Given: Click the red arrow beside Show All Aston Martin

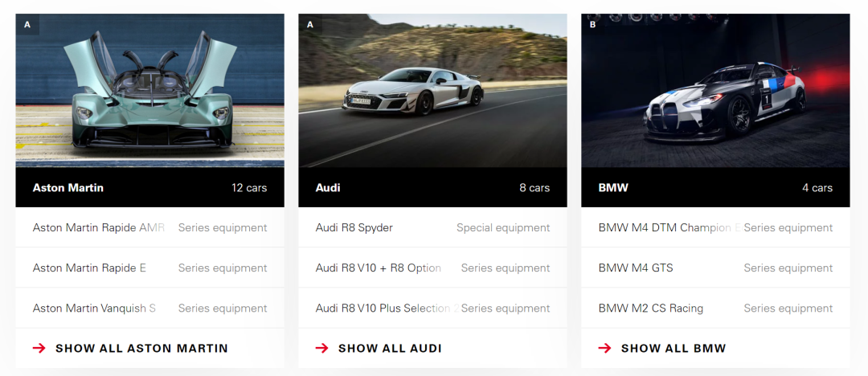Looking at the screenshot, I should point(39,349).
